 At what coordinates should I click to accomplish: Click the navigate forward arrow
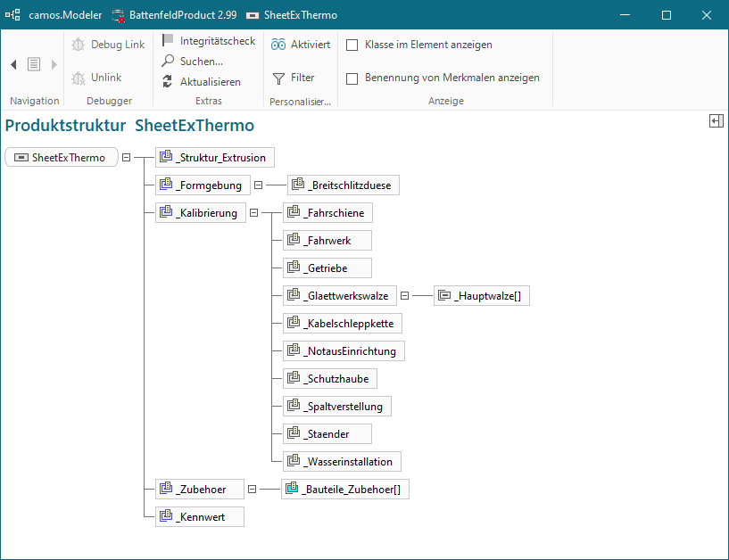pos(54,64)
